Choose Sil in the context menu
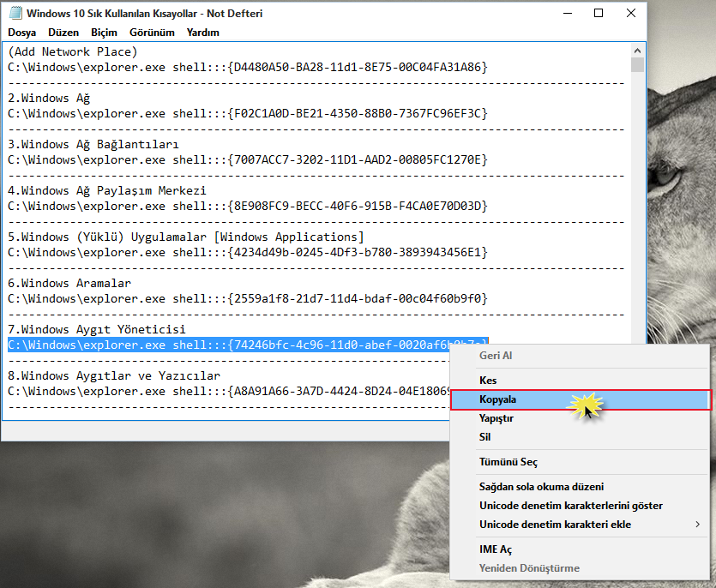 pos(580,437)
